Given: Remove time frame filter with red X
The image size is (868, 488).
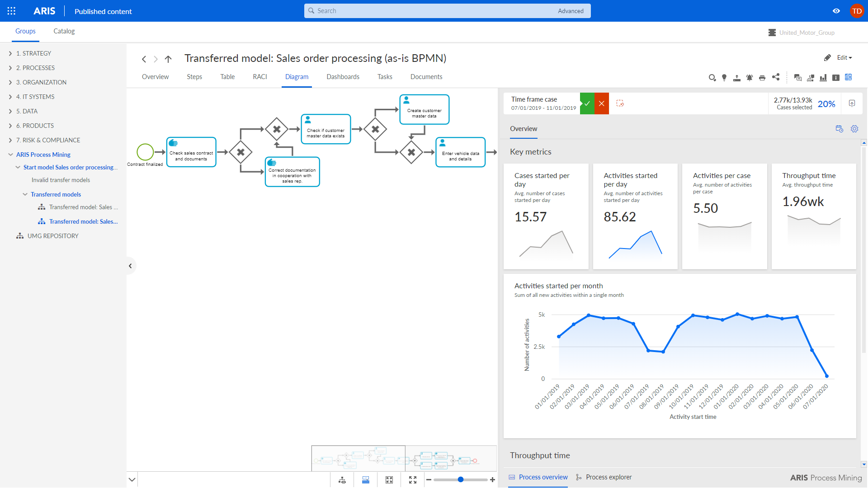Looking at the screenshot, I should 602,103.
